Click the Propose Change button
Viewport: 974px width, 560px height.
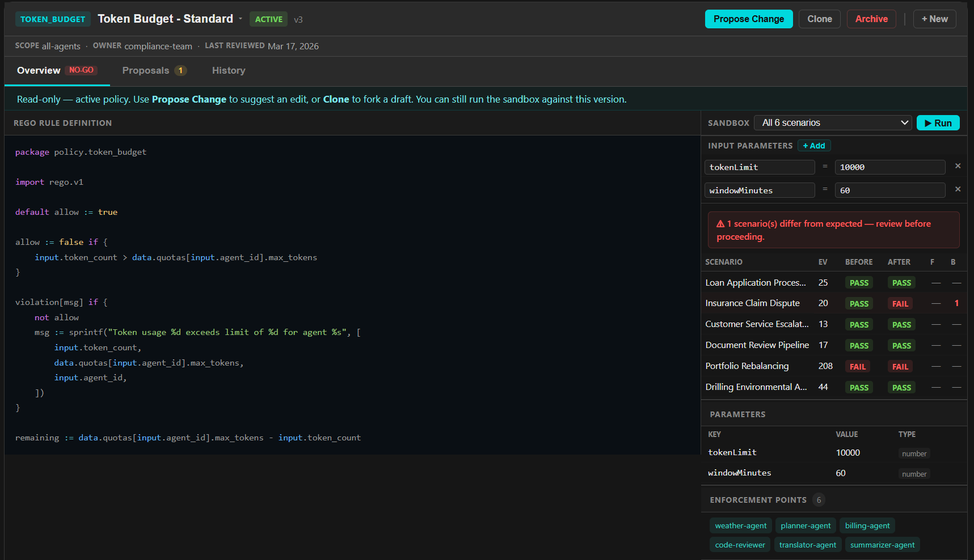[x=748, y=19]
